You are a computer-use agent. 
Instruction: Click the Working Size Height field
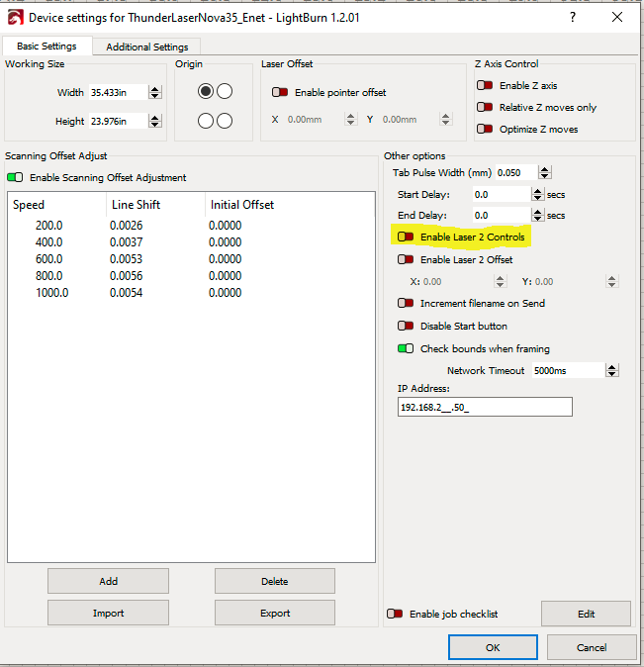[119, 122]
